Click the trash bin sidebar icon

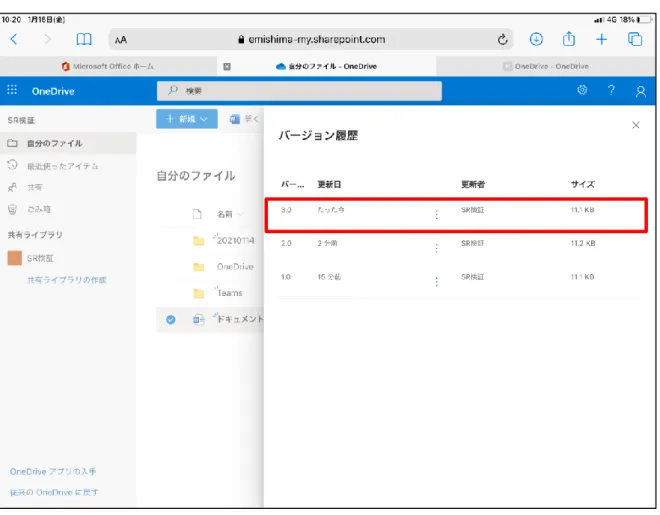pyautogui.click(x=12, y=209)
